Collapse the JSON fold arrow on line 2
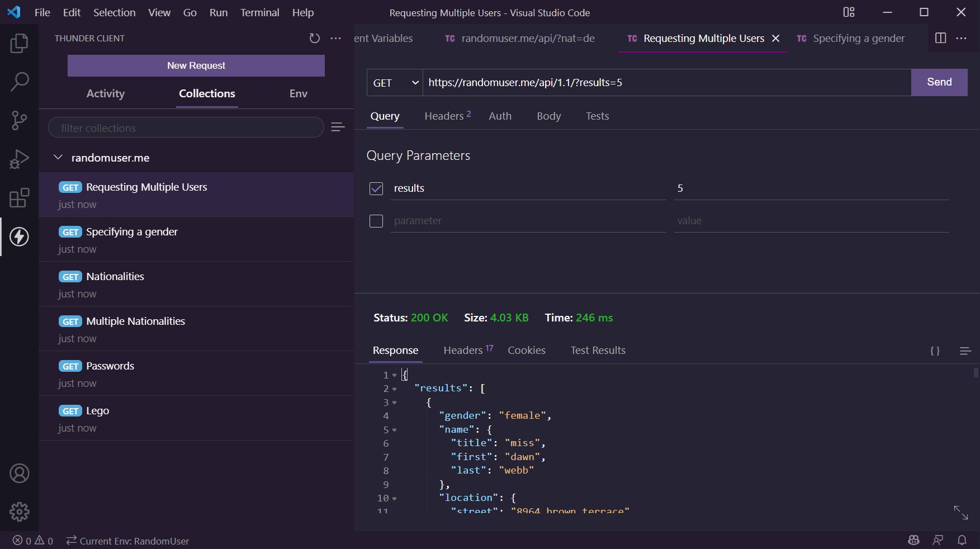 click(x=395, y=389)
